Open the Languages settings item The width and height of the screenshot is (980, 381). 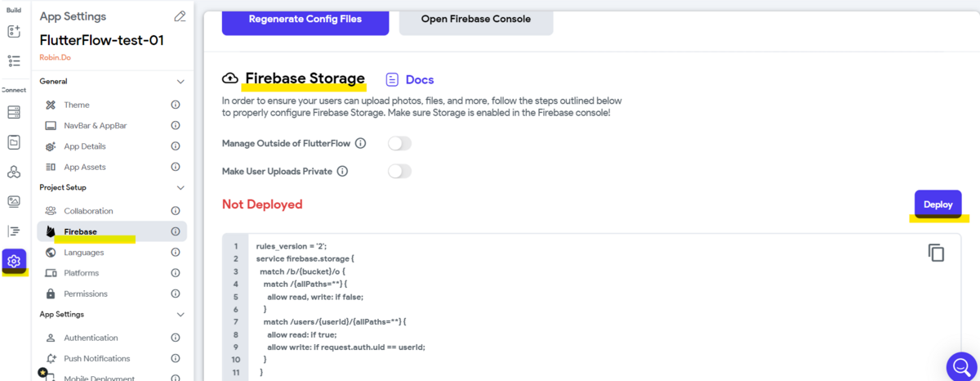coord(84,253)
